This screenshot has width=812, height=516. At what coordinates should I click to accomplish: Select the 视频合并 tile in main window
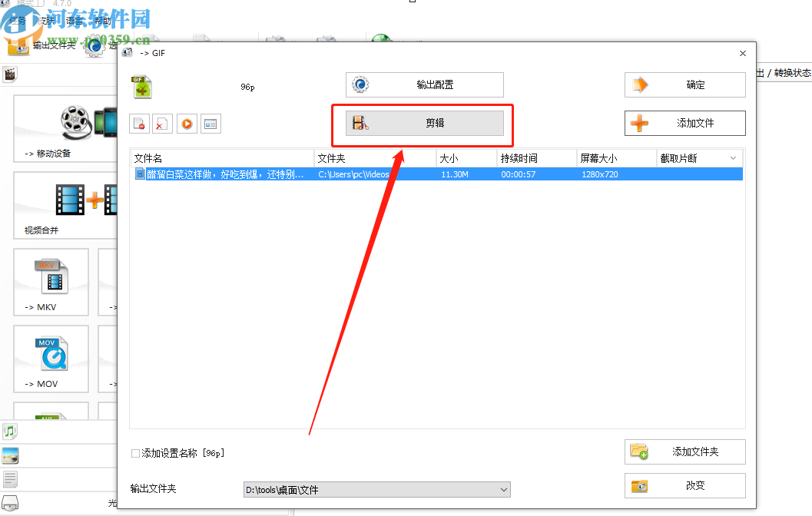(x=65, y=206)
